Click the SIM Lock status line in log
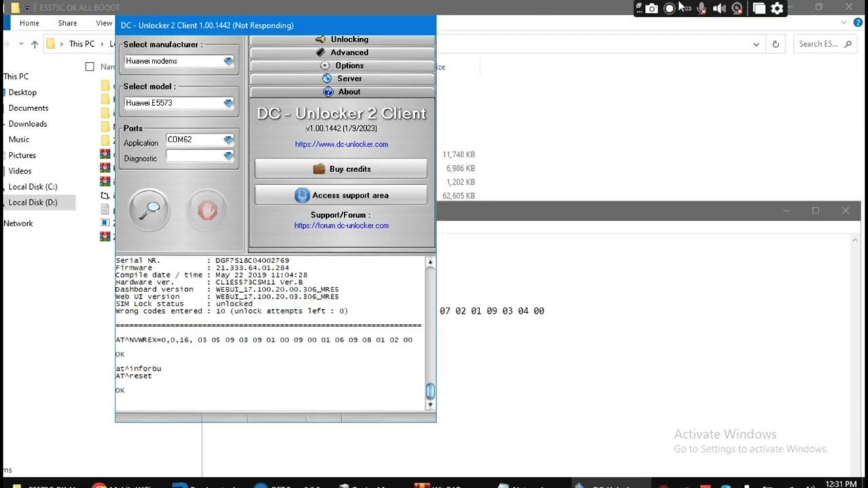 184,304
